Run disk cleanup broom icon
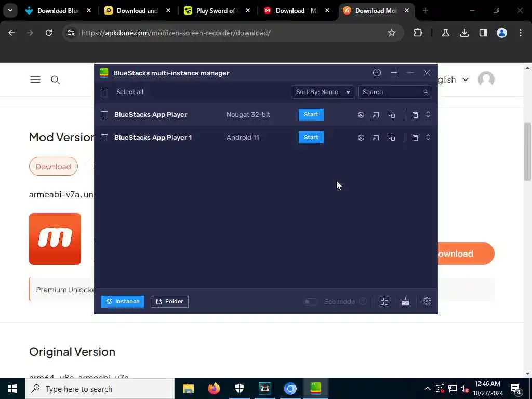The width and height of the screenshot is (532, 399). click(405, 302)
